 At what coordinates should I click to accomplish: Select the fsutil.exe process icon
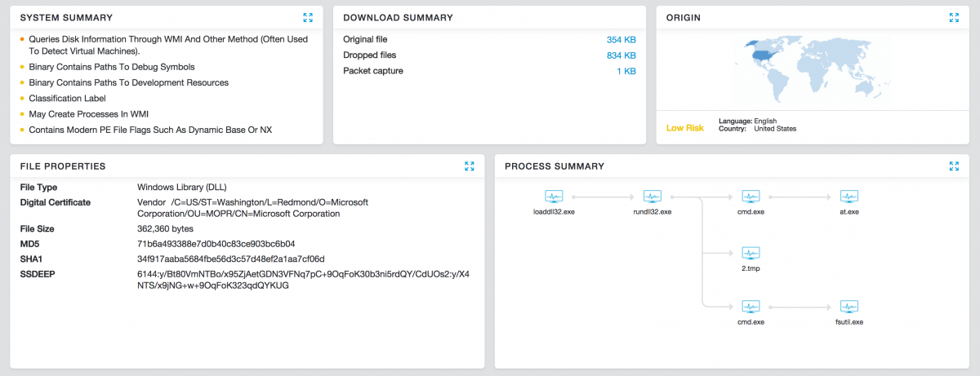(x=849, y=307)
